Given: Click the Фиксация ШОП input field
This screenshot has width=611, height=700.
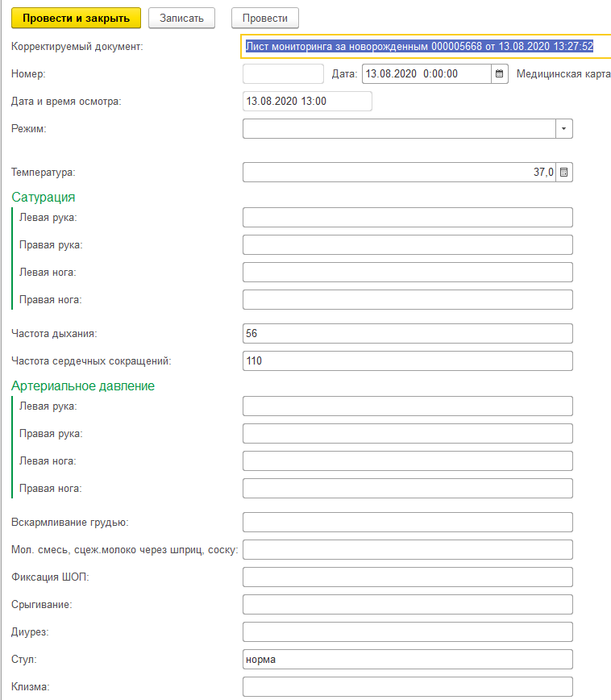Looking at the screenshot, I should click(x=407, y=577).
